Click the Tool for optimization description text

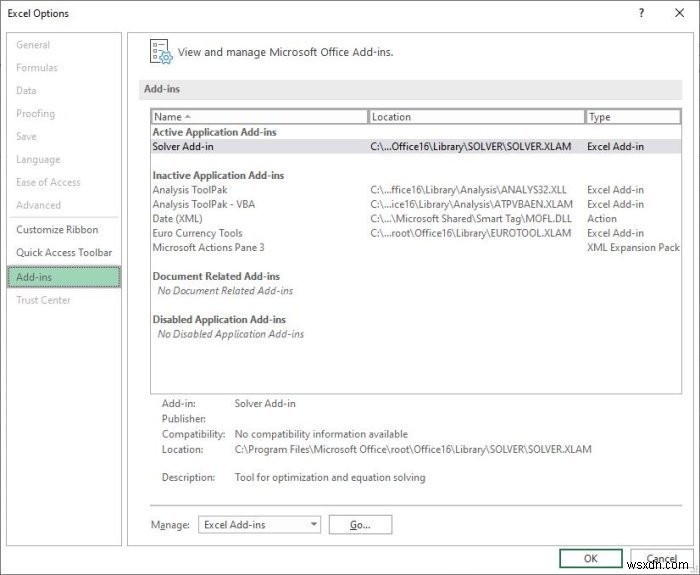[330, 477]
